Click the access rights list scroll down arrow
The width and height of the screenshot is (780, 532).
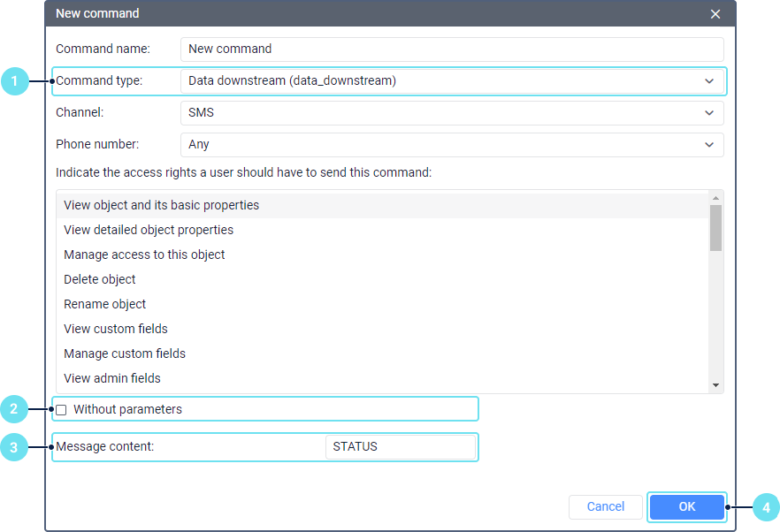pos(715,385)
